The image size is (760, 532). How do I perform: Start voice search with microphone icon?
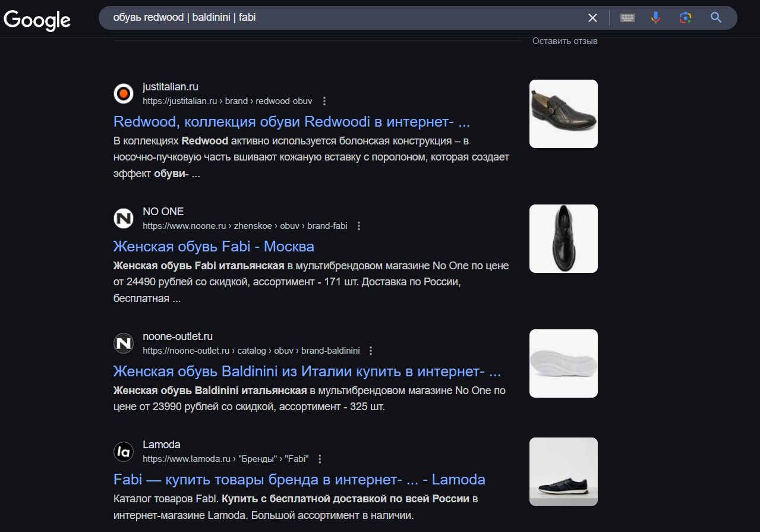pyautogui.click(x=655, y=18)
